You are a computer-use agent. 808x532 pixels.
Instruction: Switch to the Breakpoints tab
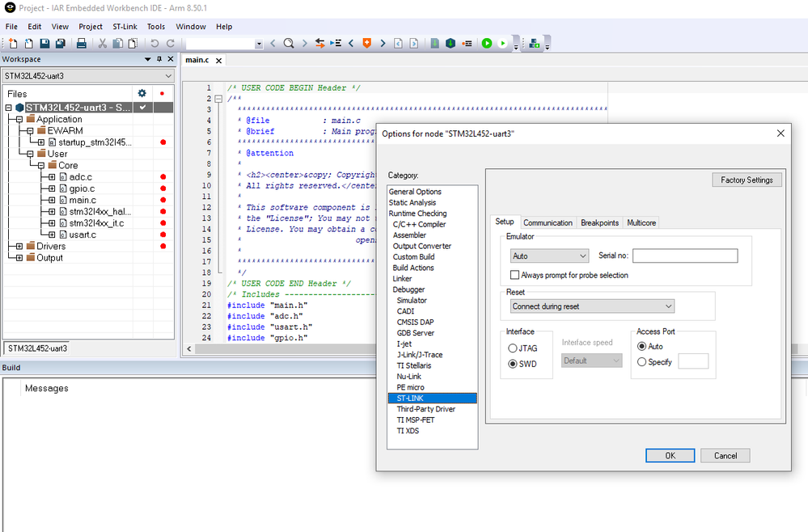click(x=600, y=223)
